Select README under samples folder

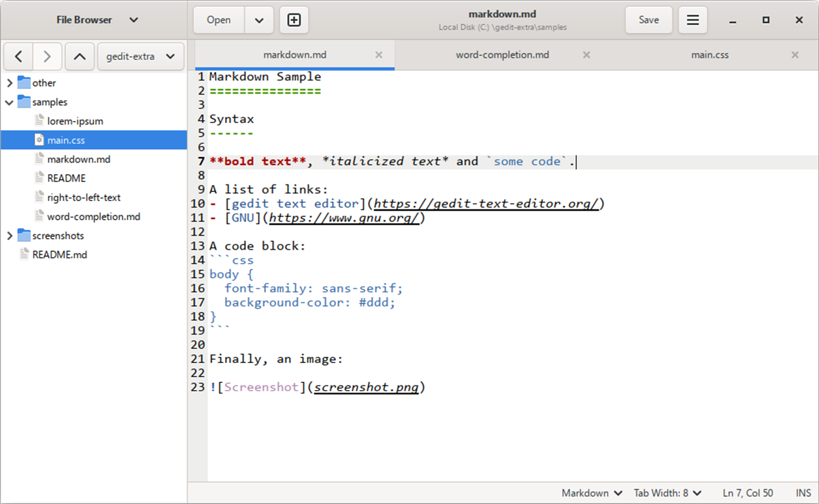point(67,178)
